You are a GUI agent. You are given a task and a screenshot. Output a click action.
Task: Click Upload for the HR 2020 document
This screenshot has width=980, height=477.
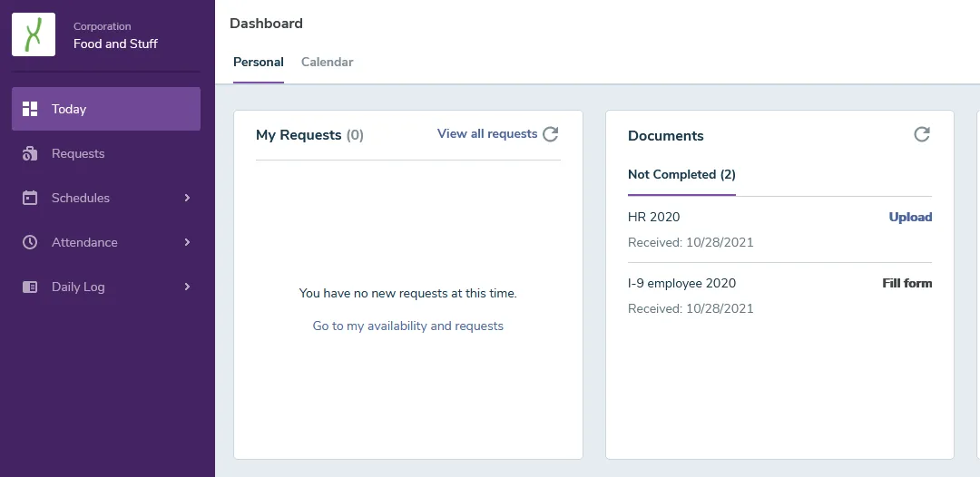coord(910,218)
